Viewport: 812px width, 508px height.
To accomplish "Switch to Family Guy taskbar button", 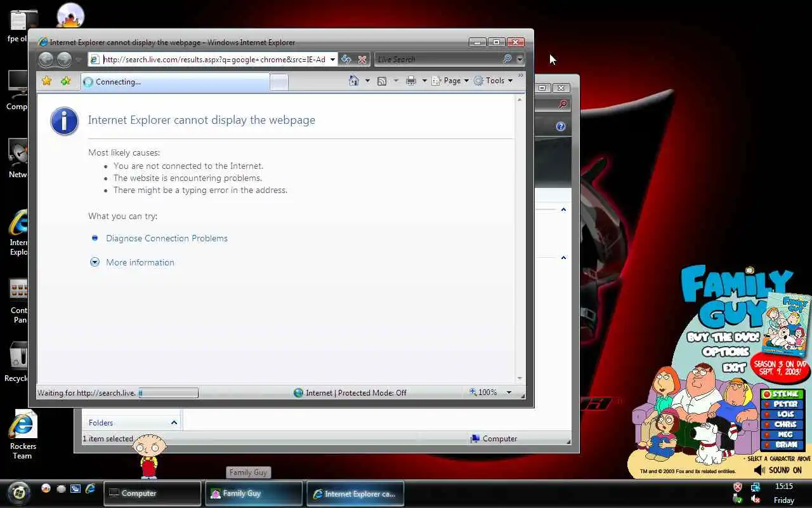I will click(254, 493).
